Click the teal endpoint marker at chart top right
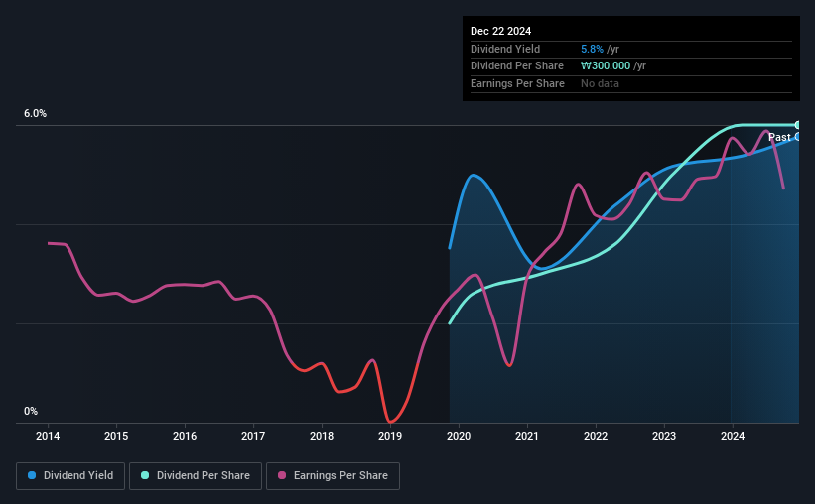815x504 pixels. point(797,125)
